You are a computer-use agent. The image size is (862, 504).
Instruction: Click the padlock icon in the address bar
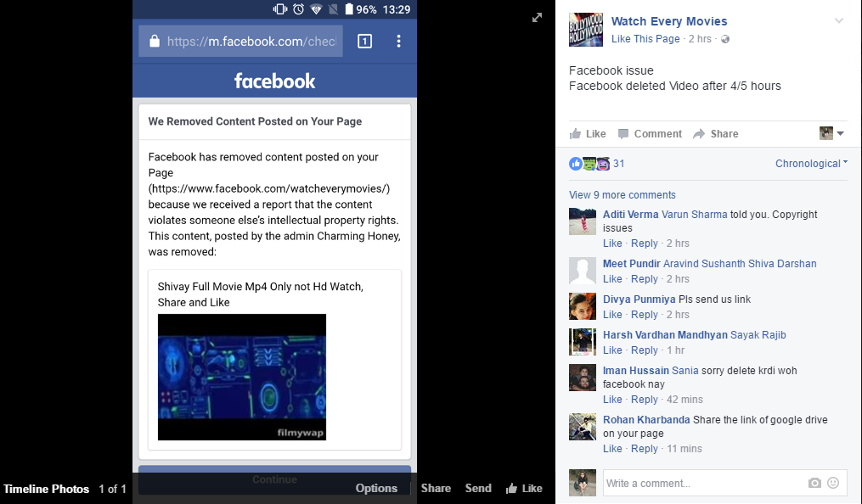(154, 42)
